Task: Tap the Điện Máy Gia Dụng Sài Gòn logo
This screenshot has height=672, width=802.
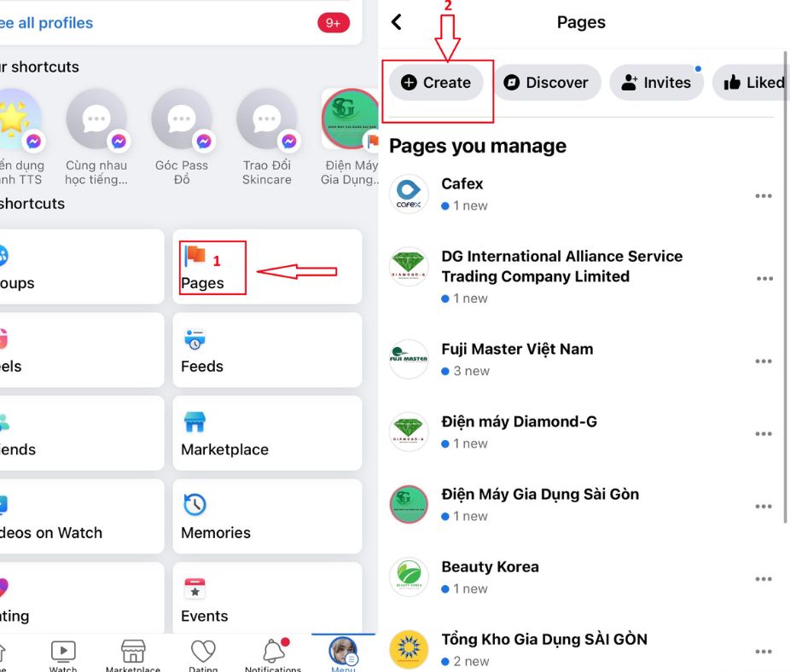Action: (x=409, y=504)
